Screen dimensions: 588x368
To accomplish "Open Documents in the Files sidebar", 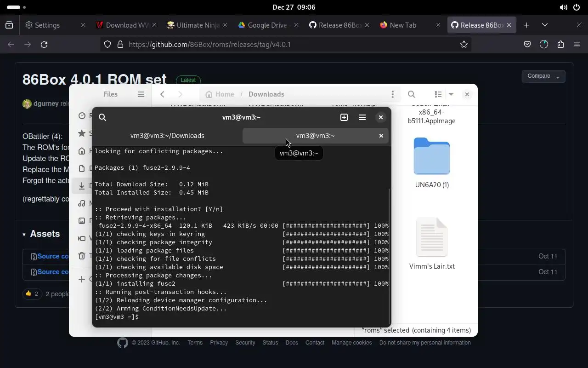I will click(x=82, y=168).
